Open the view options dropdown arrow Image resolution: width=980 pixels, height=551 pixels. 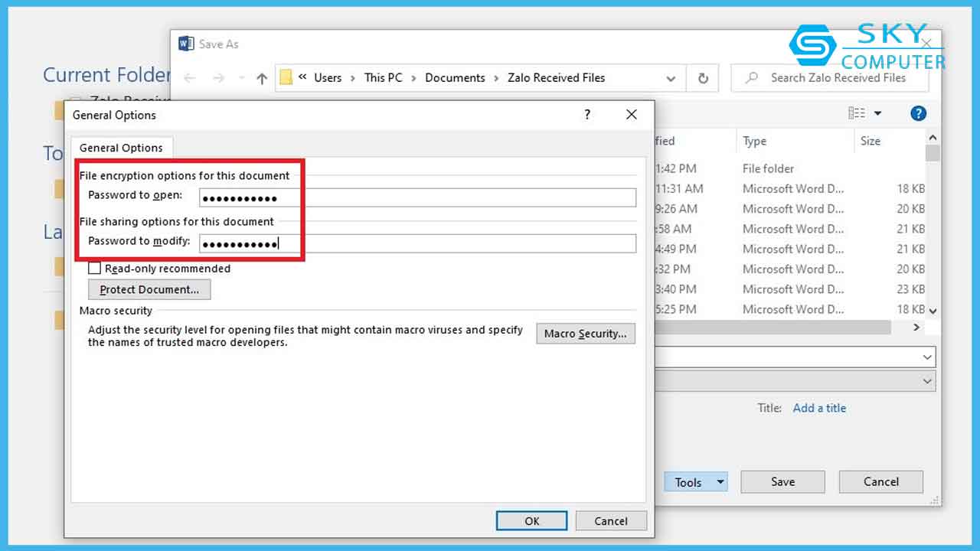pyautogui.click(x=877, y=113)
